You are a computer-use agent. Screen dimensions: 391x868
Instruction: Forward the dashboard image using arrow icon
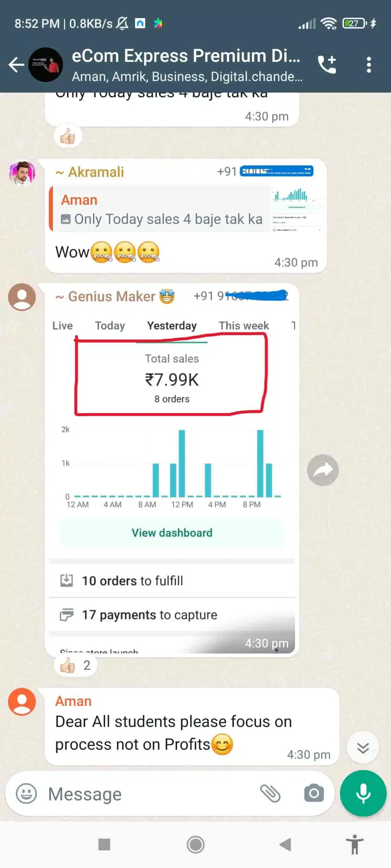coord(323,470)
